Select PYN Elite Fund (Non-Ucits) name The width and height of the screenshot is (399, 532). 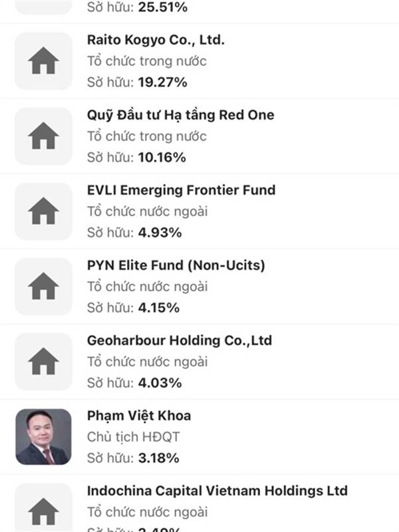click(x=176, y=265)
